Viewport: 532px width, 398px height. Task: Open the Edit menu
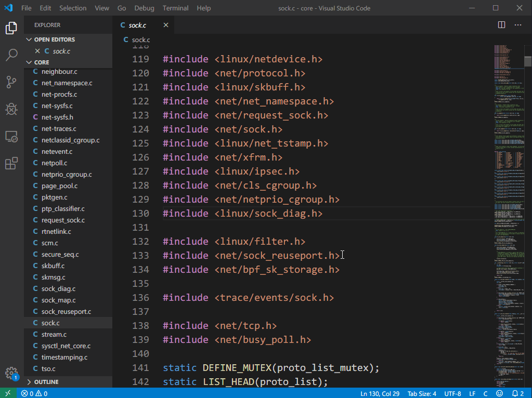tap(45, 8)
